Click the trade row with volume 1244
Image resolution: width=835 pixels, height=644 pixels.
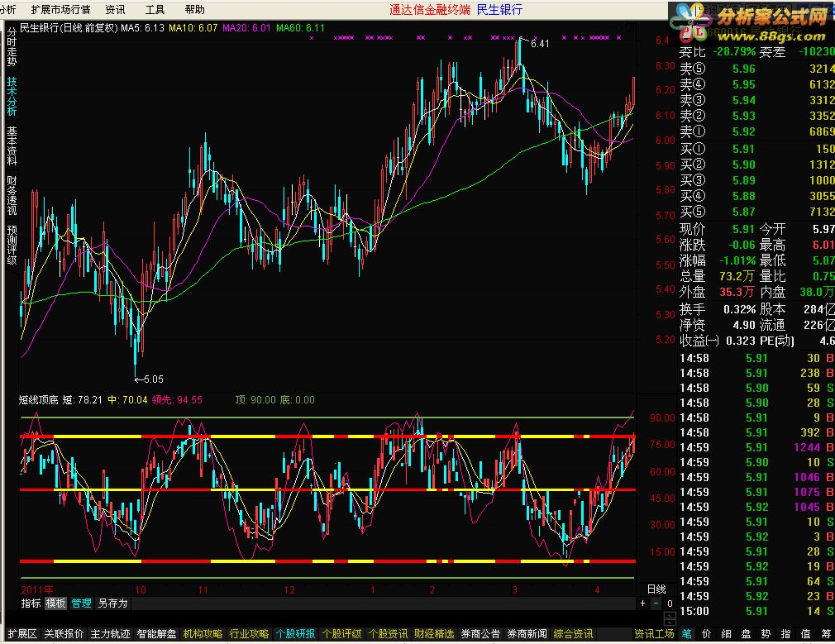pyautogui.click(x=756, y=447)
